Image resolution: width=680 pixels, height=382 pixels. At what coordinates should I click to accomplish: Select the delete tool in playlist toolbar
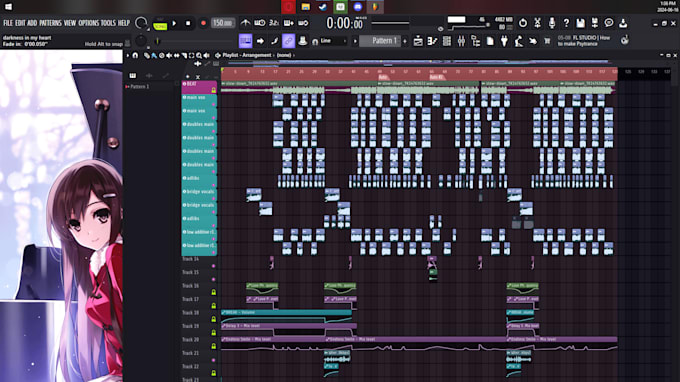pyautogui.click(x=162, y=56)
